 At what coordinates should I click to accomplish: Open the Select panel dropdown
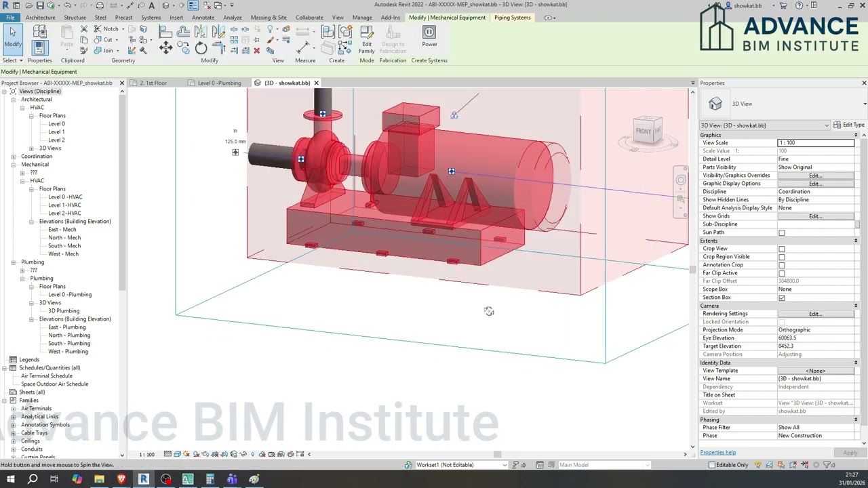pyautogui.click(x=13, y=60)
